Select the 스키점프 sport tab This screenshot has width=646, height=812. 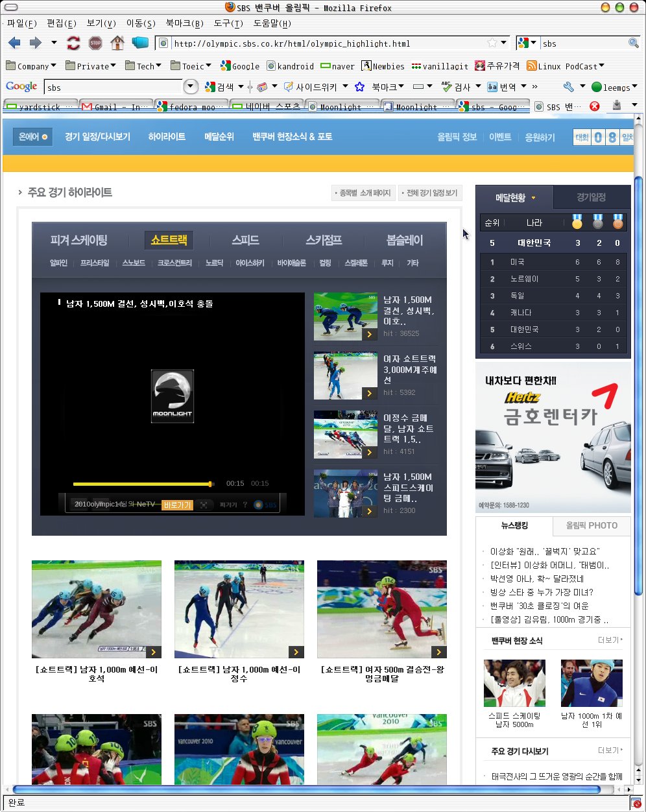[324, 240]
